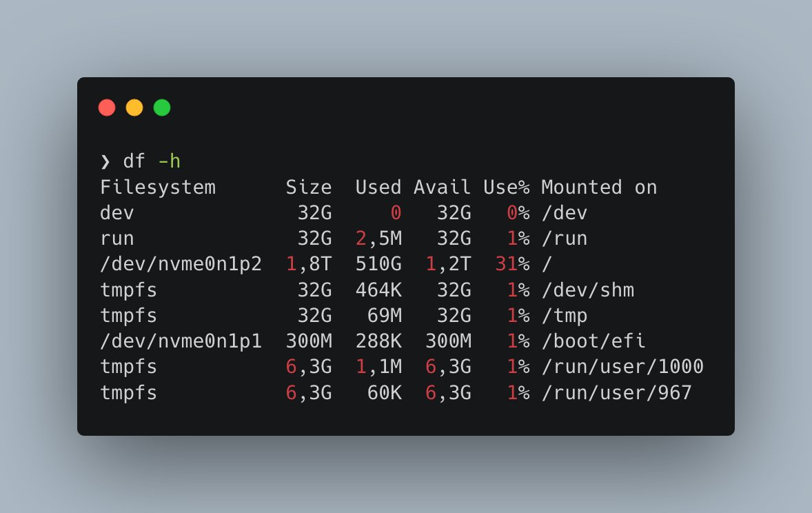
Task: Click the '/dev/nvme0n1p1' filesystem entry
Action: click(x=181, y=341)
